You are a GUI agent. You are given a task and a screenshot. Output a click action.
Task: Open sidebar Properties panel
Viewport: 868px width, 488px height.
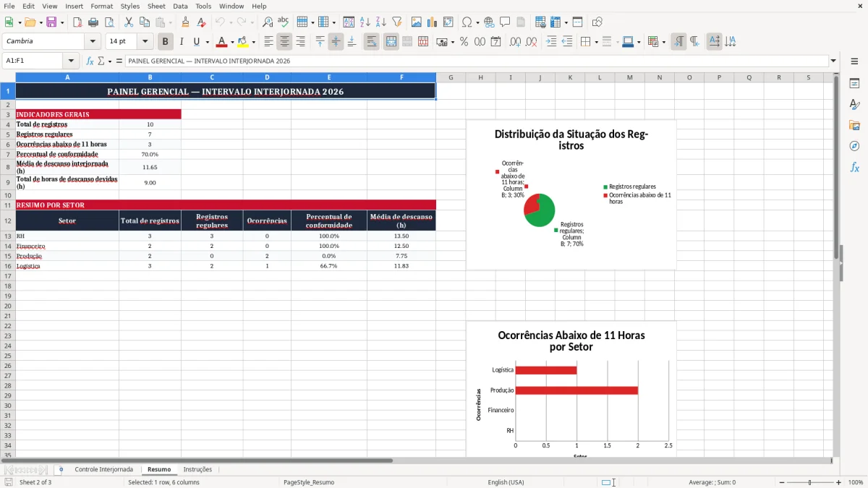point(854,84)
